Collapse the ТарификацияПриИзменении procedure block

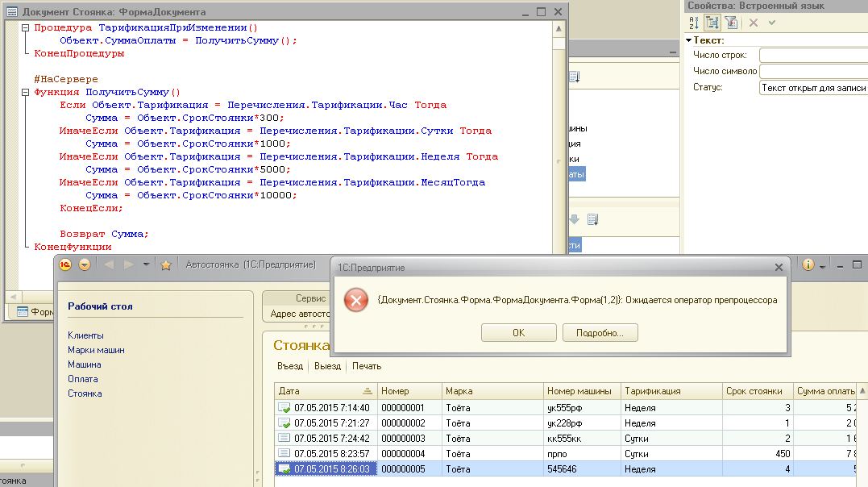pos(25,27)
